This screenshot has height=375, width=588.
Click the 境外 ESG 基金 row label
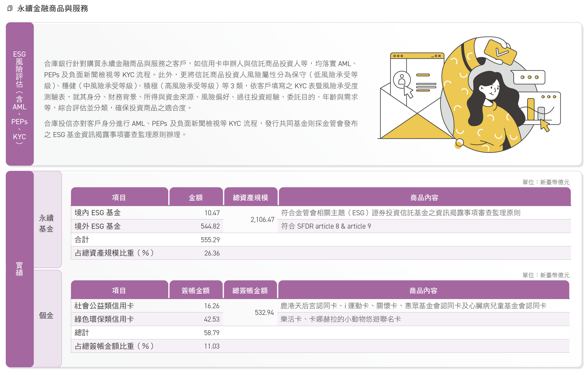pos(98,226)
